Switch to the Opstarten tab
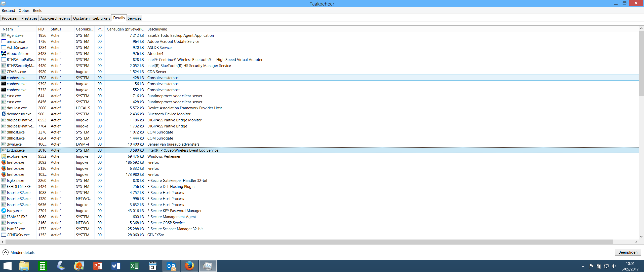This screenshot has height=272, width=644. coord(81,18)
